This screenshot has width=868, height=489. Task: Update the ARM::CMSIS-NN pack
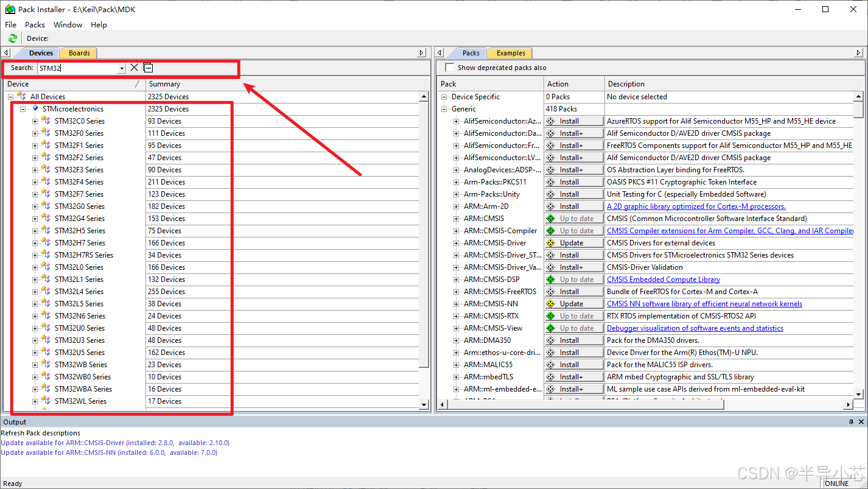click(574, 303)
